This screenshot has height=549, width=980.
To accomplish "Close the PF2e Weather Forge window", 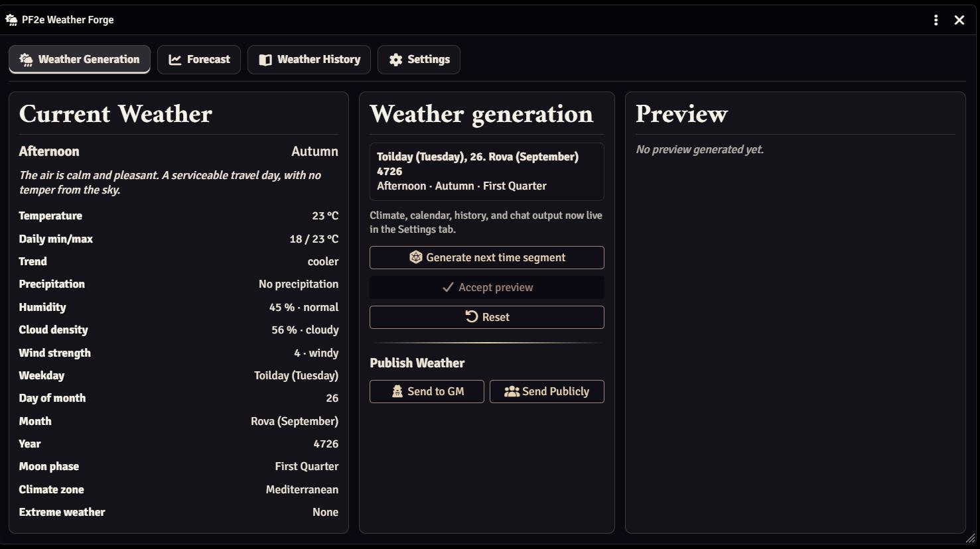I will (959, 20).
